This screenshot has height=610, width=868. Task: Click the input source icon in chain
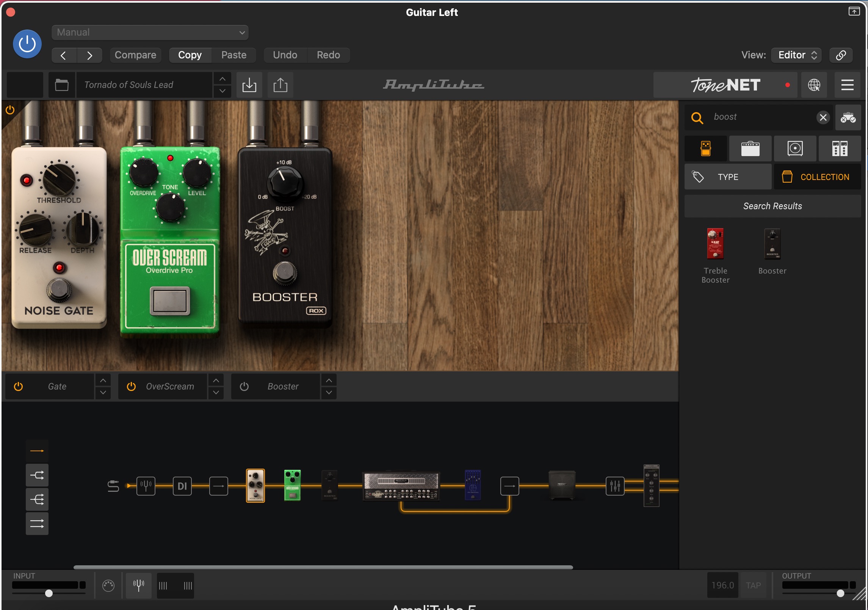pos(113,486)
